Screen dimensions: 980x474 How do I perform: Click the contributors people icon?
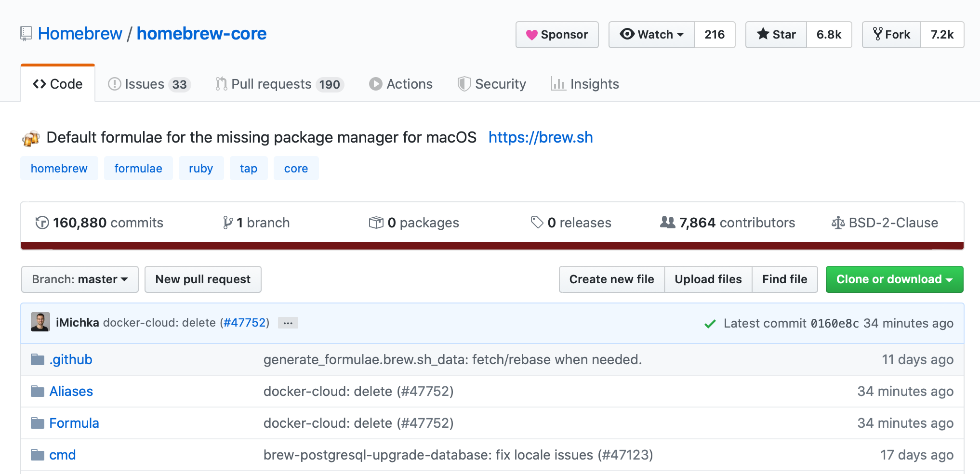(x=667, y=222)
